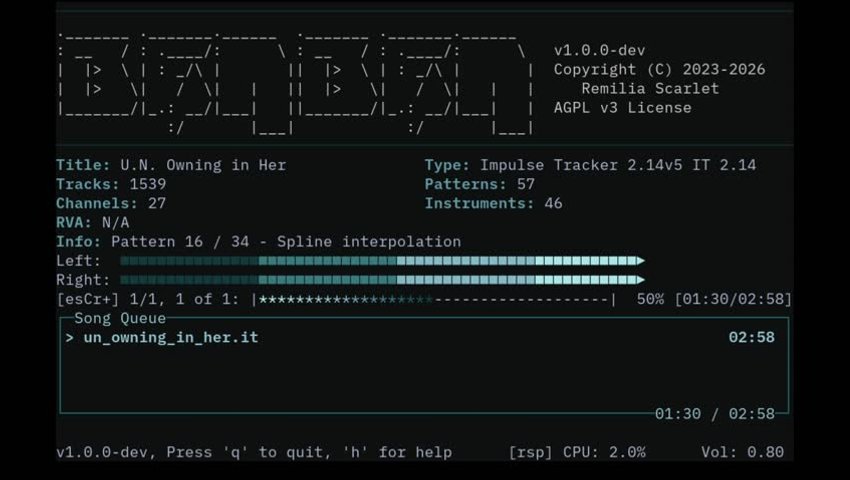Click the Left channel level meter
850x480 pixels.
[380, 261]
